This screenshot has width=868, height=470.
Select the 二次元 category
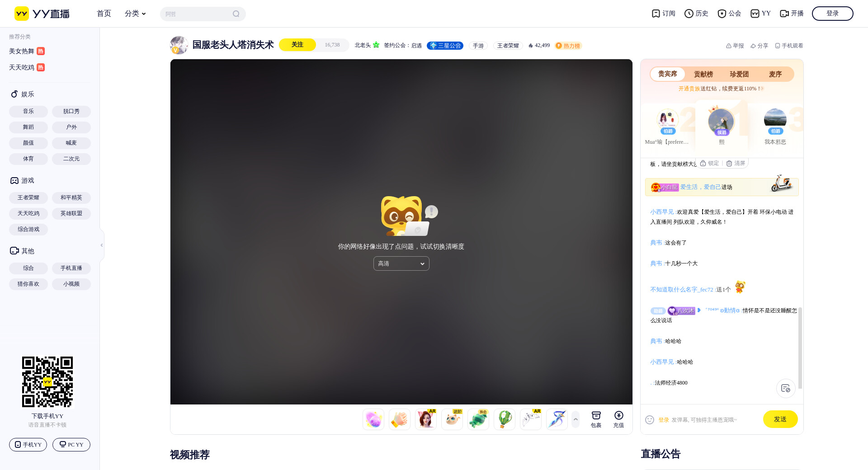pyautogui.click(x=71, y=159)
